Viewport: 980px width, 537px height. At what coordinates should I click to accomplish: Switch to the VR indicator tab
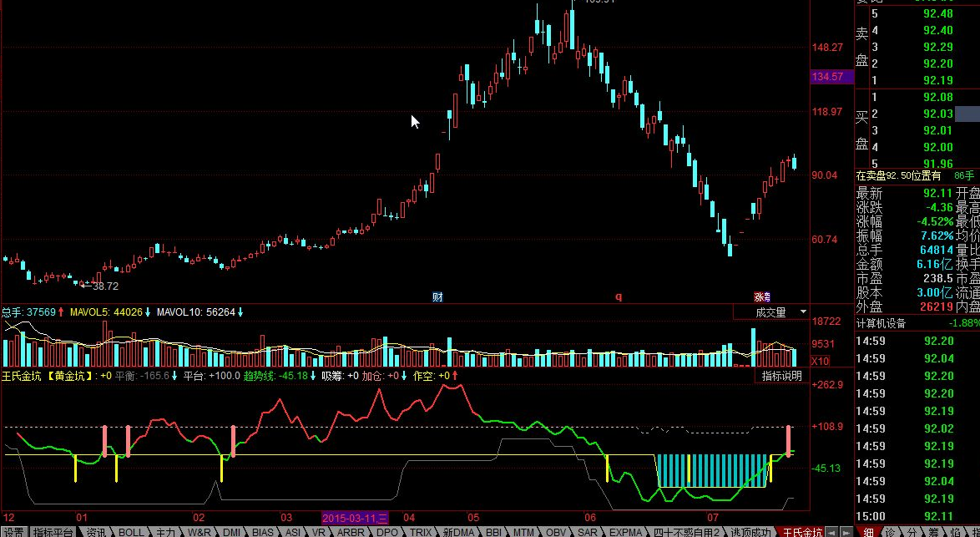[319, 532]
